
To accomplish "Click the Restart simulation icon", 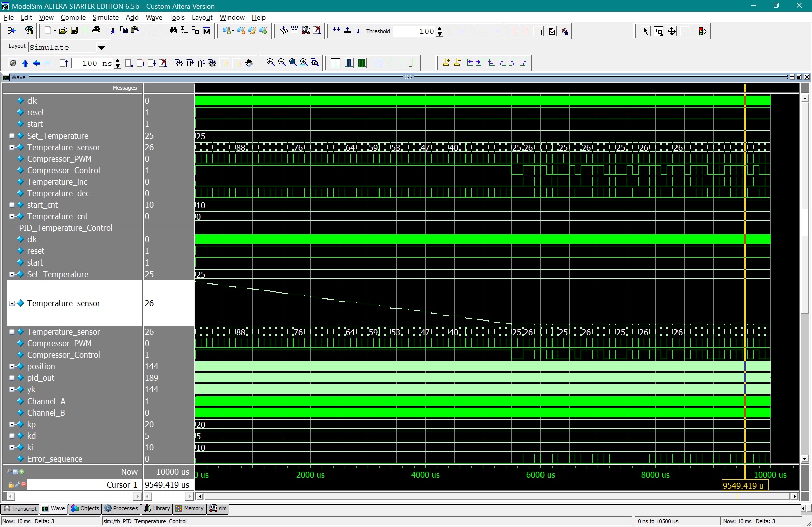I will pyautogui.click(x=64, y=63).
